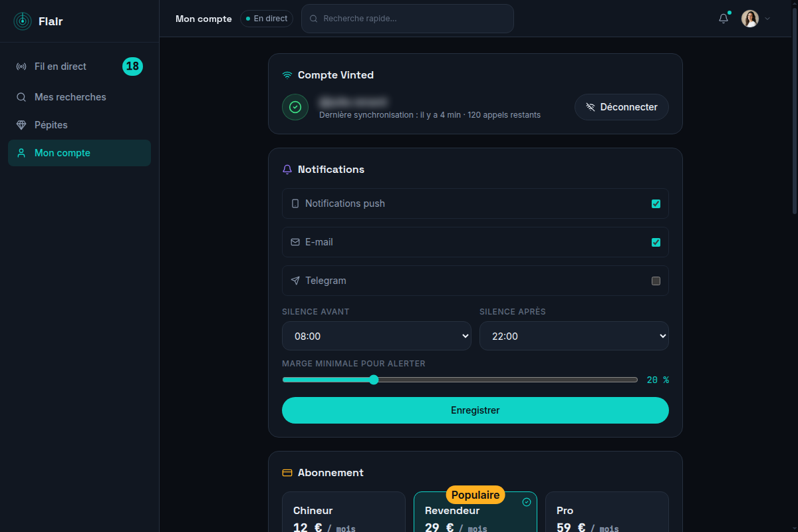798x532 pixels.
Task: Go to Mes recherches
Action: (x=79, y=97)
